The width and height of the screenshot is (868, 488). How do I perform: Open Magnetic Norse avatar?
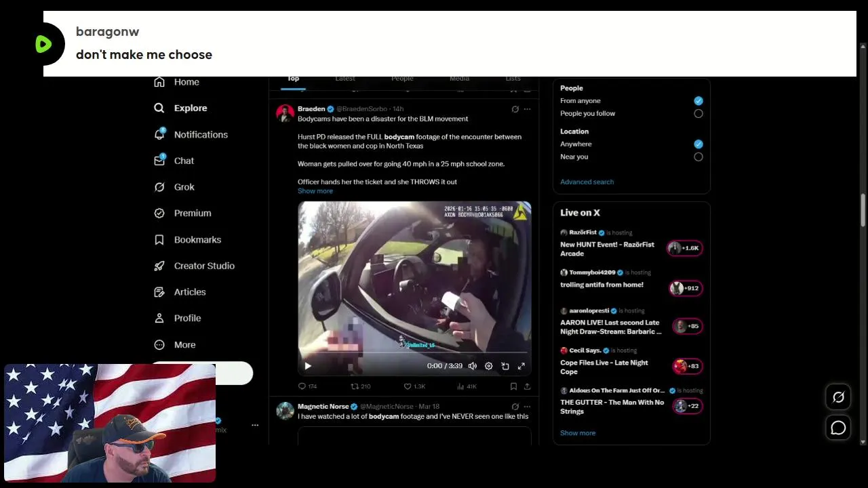tap(285, 411)
